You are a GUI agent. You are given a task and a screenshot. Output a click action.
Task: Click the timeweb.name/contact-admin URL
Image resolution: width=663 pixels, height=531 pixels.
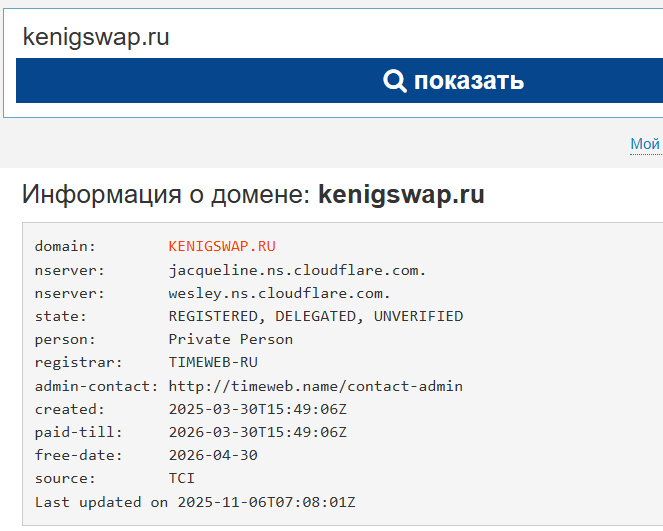coord(316,386)
